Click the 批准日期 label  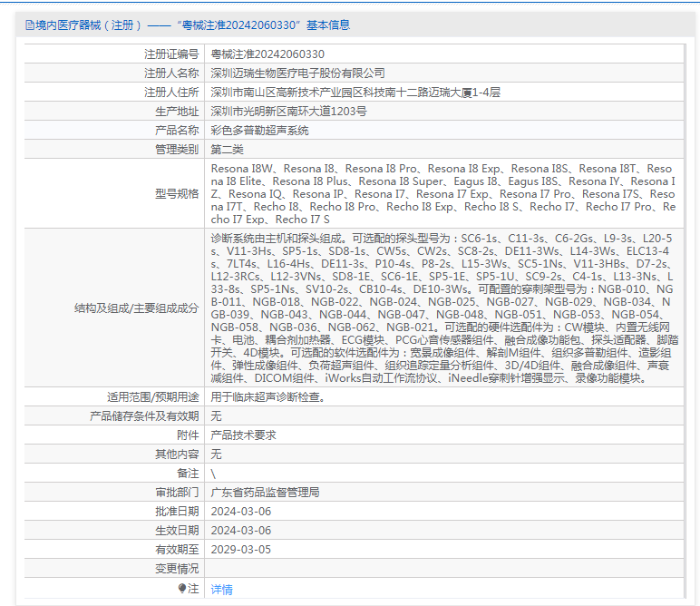coord(177,512)
